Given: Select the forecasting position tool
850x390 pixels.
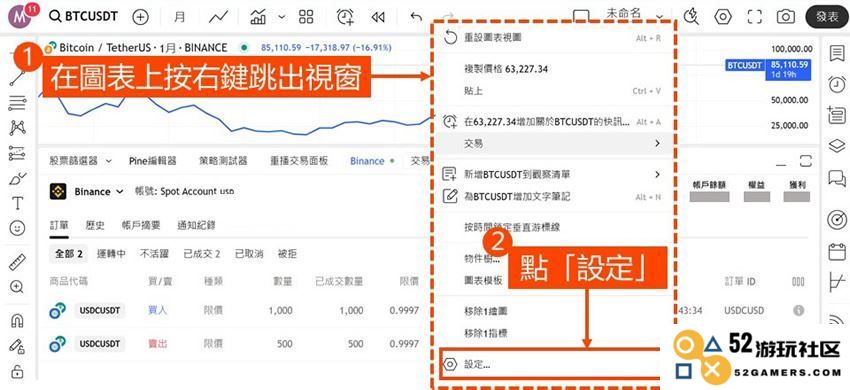Looking at the screenshot, I should (x=17, y=153).
